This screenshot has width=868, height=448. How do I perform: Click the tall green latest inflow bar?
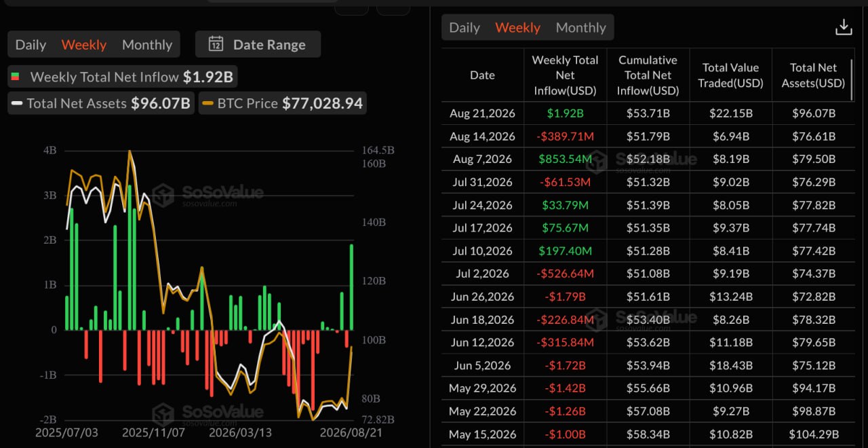coord(351,287)
